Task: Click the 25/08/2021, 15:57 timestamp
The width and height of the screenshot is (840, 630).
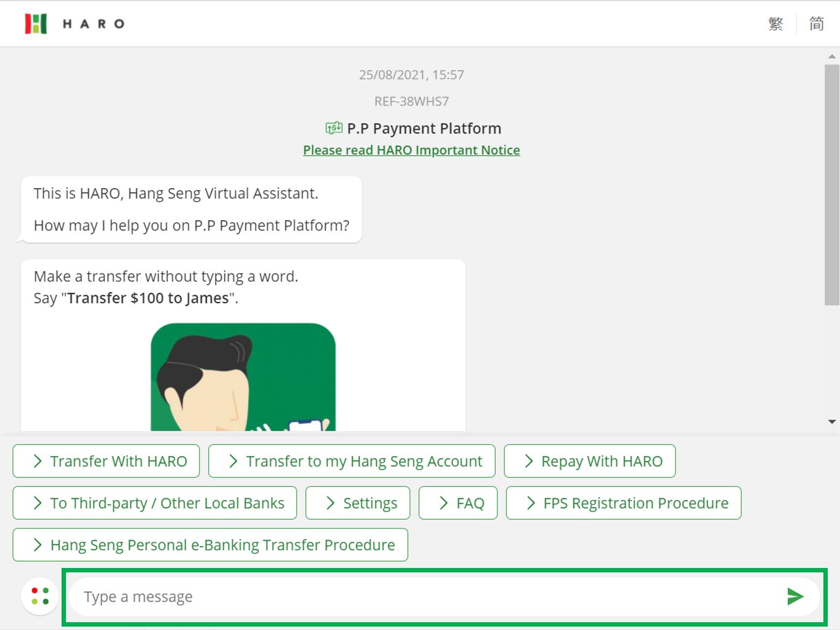Action: 411,75
